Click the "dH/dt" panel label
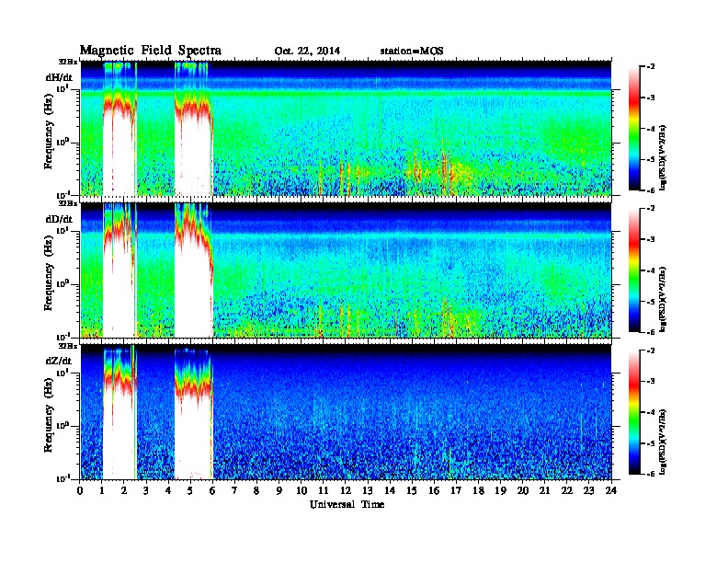 point(59,77)
